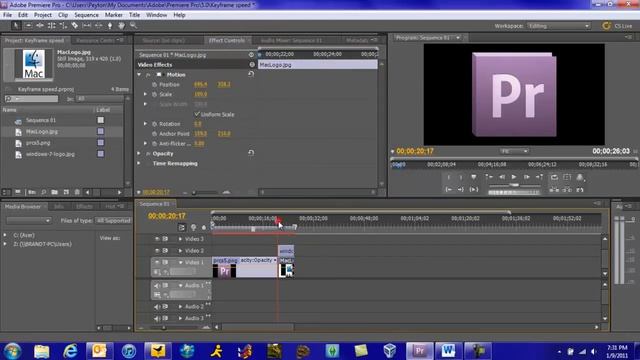Viewport: 640px width, 360px height.
Task: Step back one frame in Program Monitor
Action: click(x=502, y=177)
